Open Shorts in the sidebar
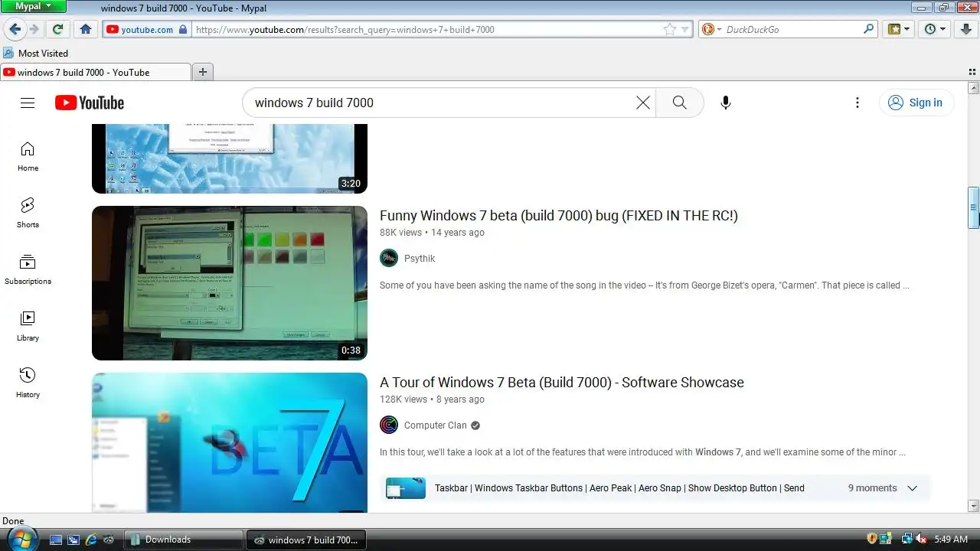Screen dimensions: 980x551 pyautogui.click(x=28, y=213)
